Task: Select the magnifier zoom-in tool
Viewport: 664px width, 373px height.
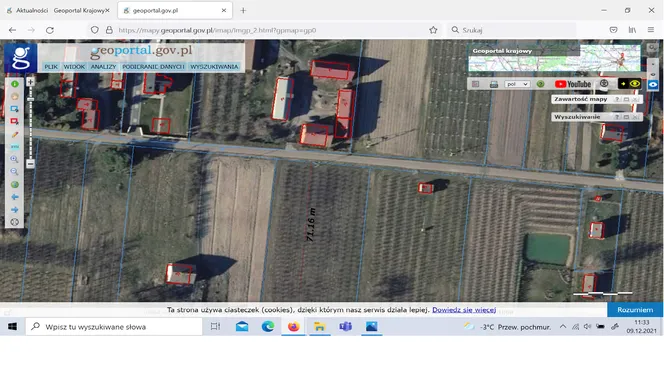Action: [x=14, y=159]
